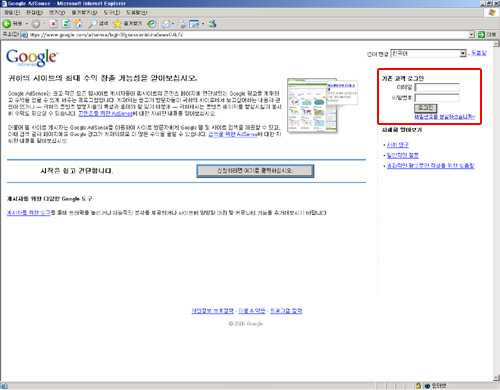Click the Stop loading red X icon
Viewport: 500px width, 390px height.
click(x=53, y=24)
